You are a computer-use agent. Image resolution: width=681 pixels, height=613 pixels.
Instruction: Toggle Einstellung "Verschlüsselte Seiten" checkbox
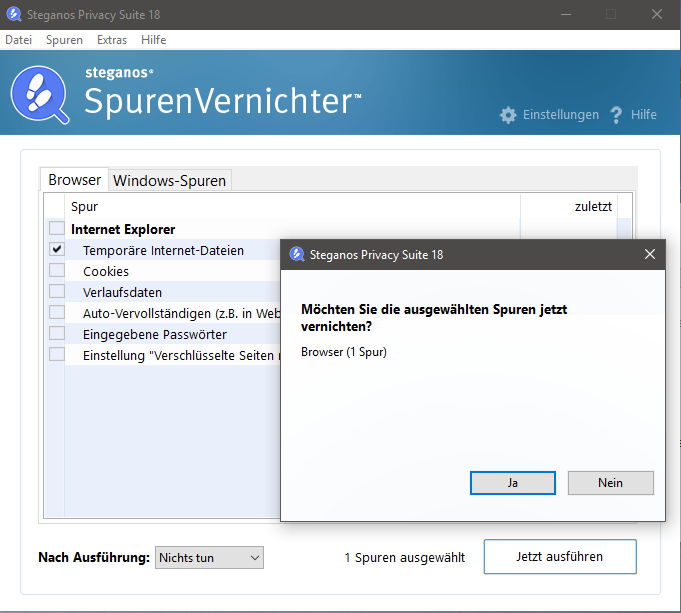56,354
